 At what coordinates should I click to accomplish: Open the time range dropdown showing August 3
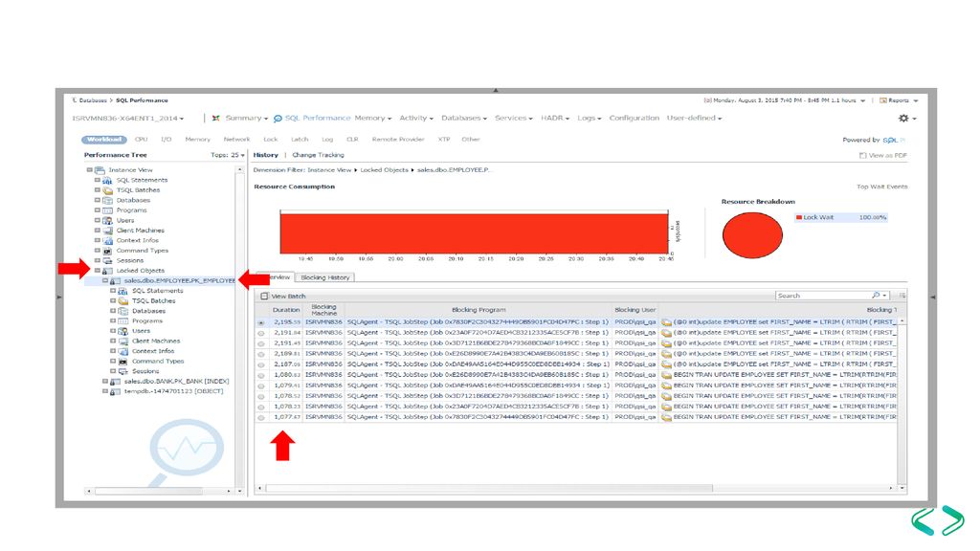(785, 100)
